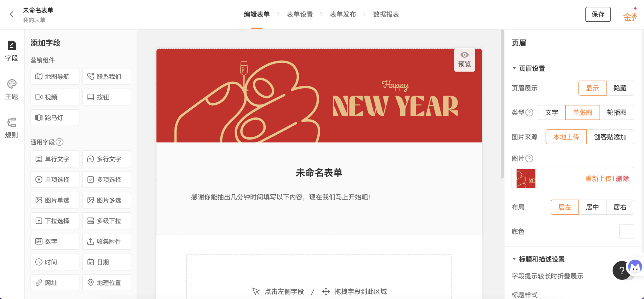
Task: Choose 轮播图 as header type
Action: point(617,112)
